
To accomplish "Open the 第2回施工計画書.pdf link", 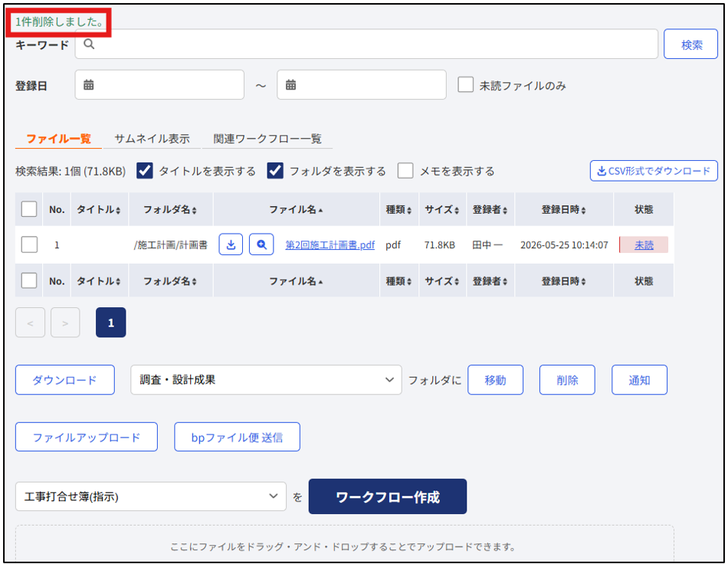I will [x=330, y=245].
